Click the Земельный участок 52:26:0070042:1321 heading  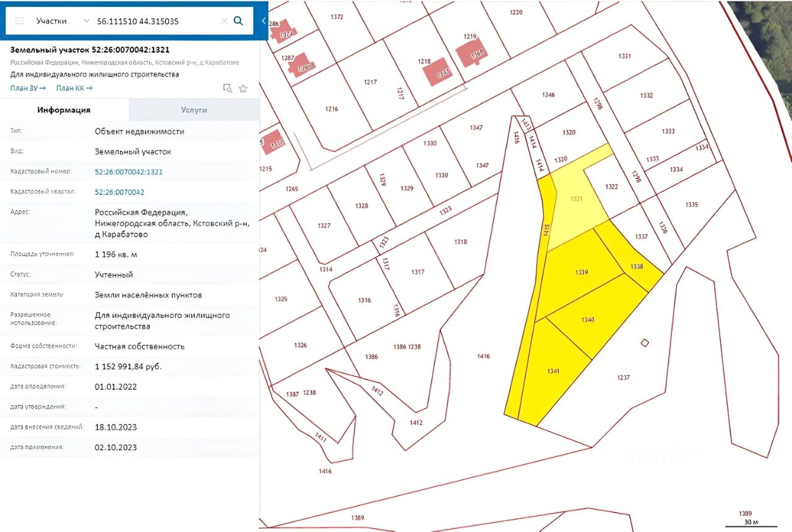[x=90, y=50]
